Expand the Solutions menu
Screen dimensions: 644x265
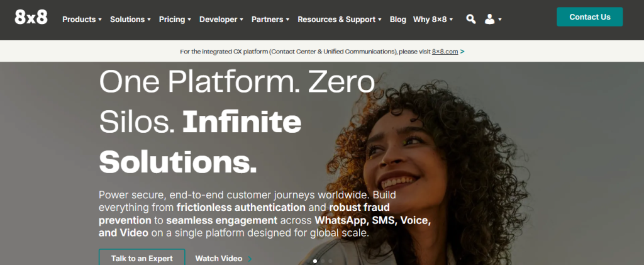pos(131,20)
